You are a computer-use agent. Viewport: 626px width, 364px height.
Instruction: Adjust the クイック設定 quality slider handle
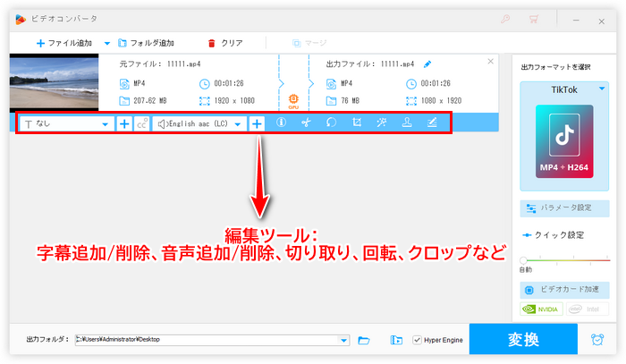[x=523, y=260]
